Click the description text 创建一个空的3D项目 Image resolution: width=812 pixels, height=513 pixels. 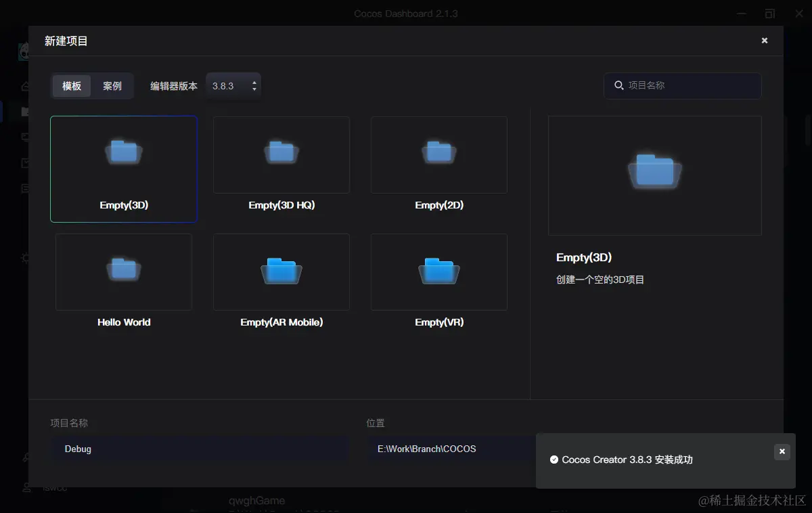[x=600, y=280]
